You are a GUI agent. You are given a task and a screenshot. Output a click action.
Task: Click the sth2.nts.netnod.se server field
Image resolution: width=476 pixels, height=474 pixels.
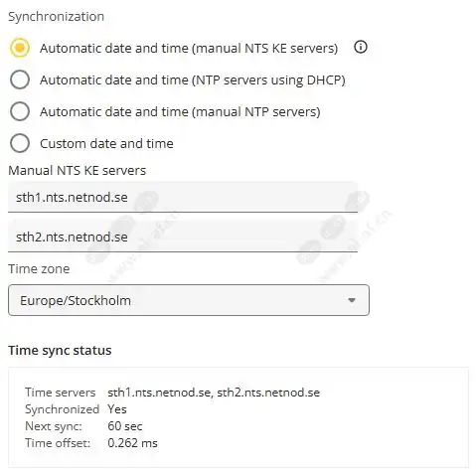click(x=183, y=237)
